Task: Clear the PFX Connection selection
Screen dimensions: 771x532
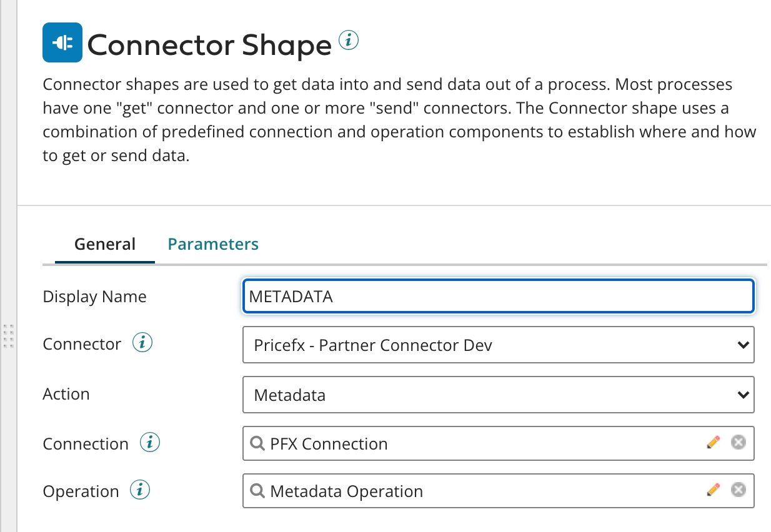Action: [738, 442]
